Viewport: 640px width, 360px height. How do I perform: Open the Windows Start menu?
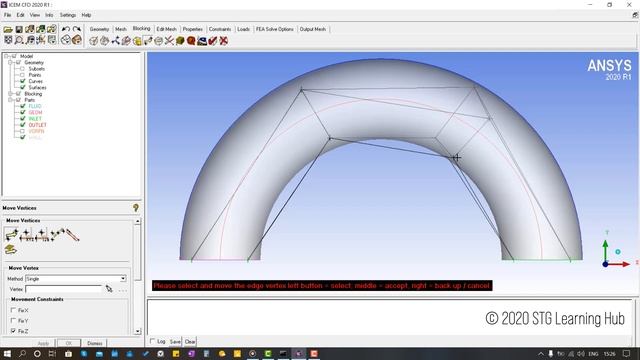pos(7,353)
